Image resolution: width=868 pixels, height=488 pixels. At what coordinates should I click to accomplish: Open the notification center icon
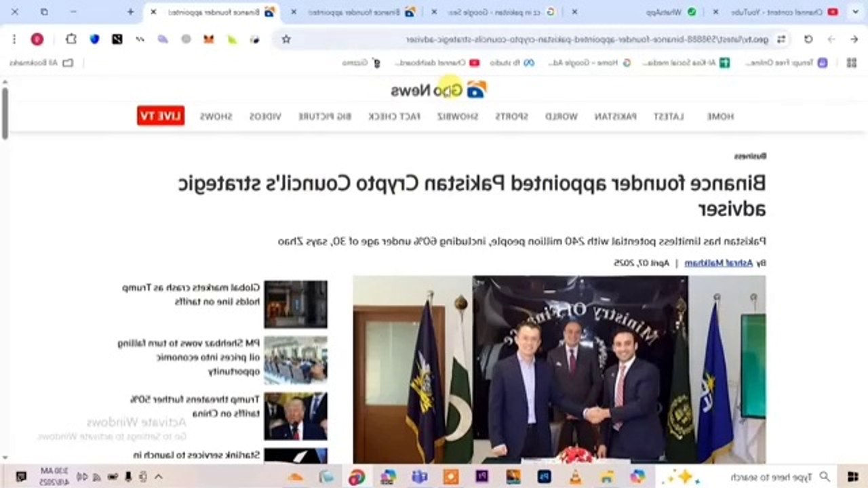pyautogui.click(x=21, y=476)
